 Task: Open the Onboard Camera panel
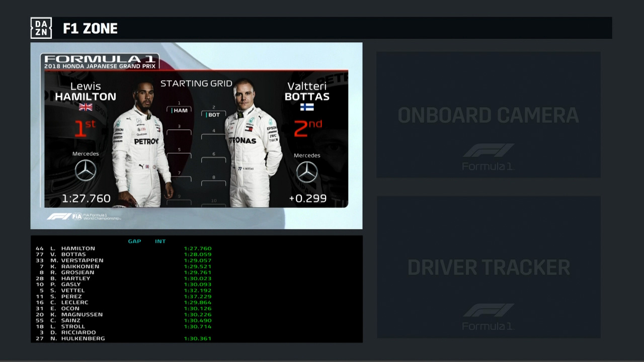coord(488,115)
